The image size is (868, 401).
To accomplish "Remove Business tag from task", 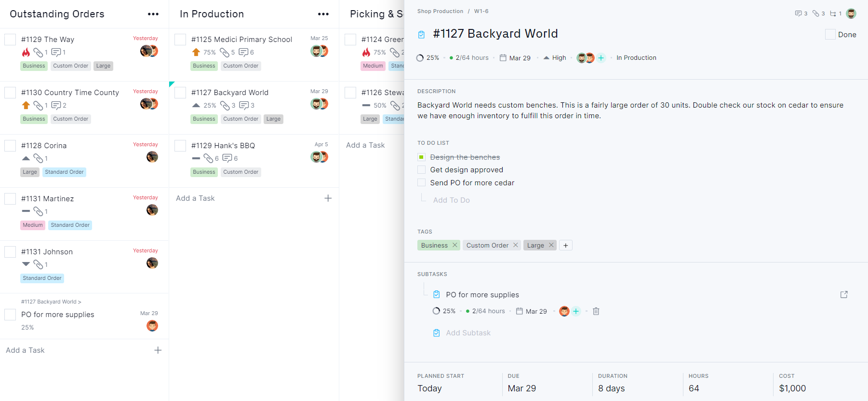I will click(454, 245).
